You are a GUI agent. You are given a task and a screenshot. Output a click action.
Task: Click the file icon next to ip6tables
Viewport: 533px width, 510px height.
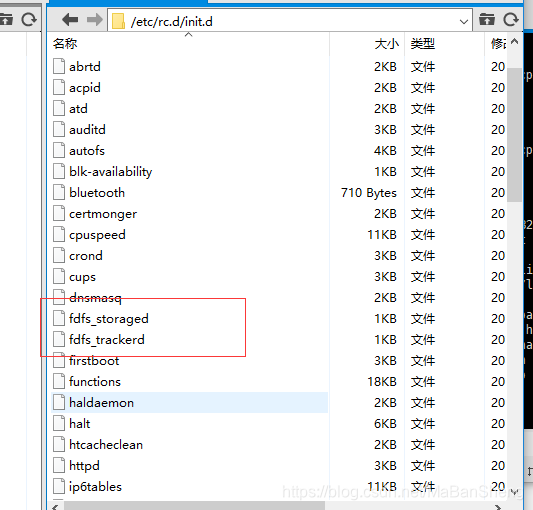click(x=59, y=486)
